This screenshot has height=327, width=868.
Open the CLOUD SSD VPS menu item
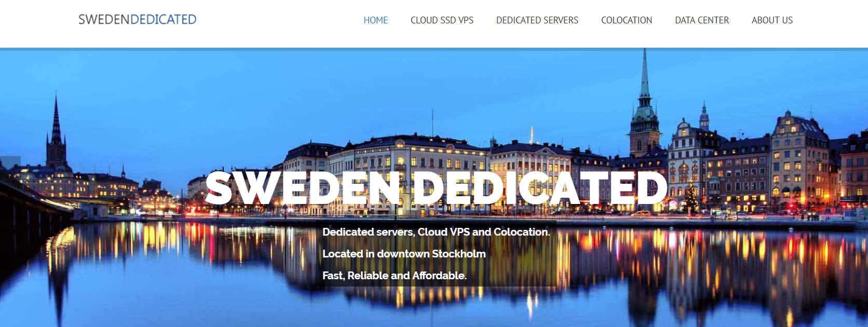click(442, 20)
